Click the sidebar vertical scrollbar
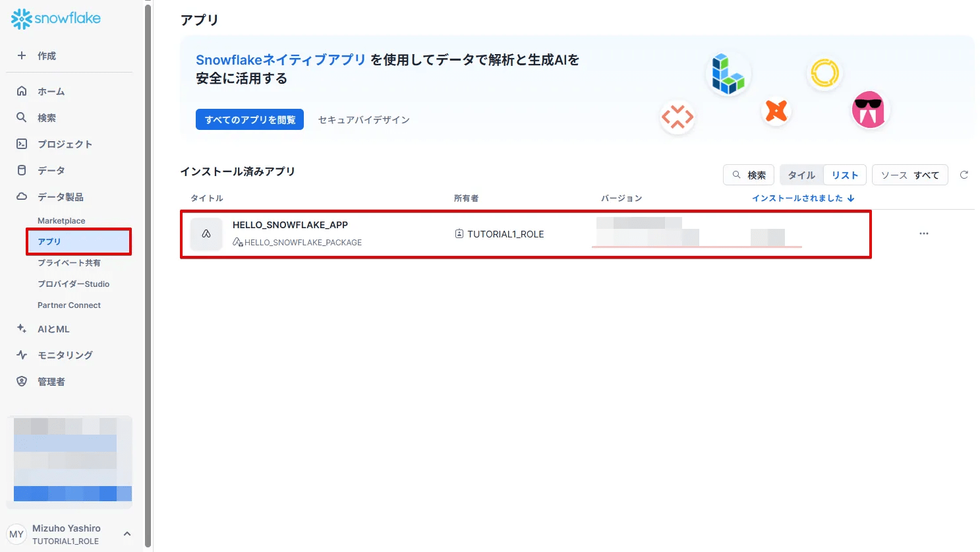 click(148, 276)
